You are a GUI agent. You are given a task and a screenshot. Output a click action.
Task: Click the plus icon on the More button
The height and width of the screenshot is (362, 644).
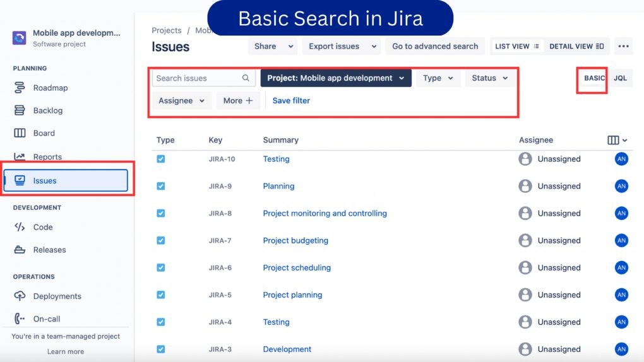tap(249, 100)
